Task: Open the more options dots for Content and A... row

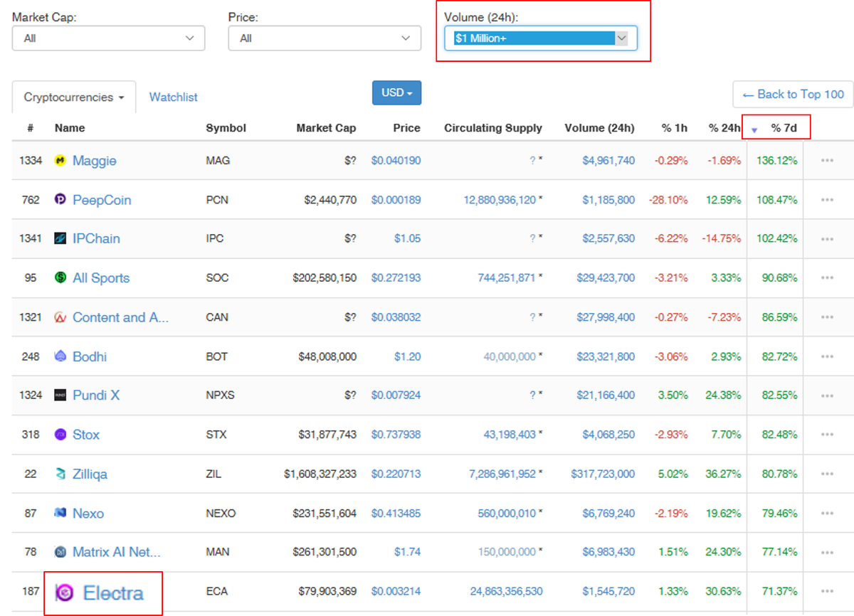Action: tap(827, 317)
